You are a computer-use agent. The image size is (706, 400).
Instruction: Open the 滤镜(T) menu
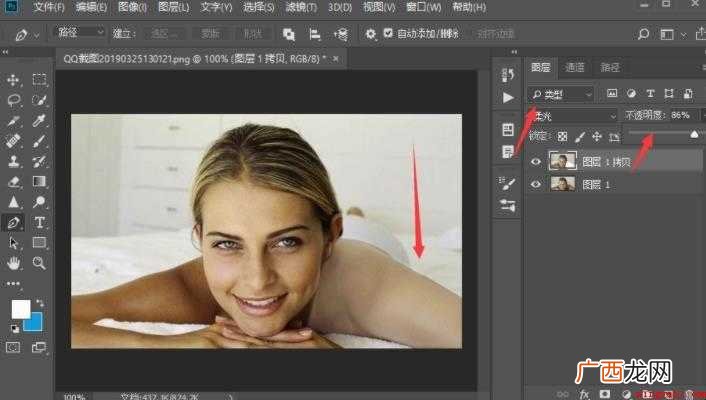coord(301,8)
